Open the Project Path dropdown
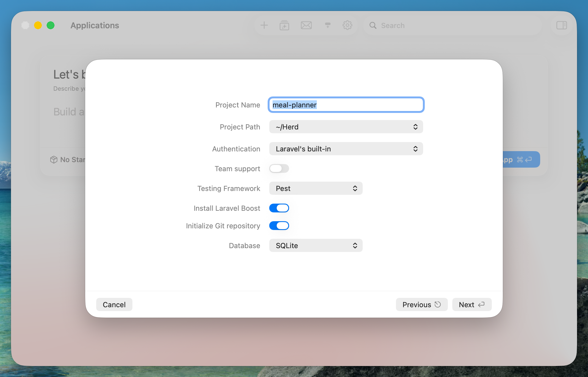588x377 pixels. [346, 127]
